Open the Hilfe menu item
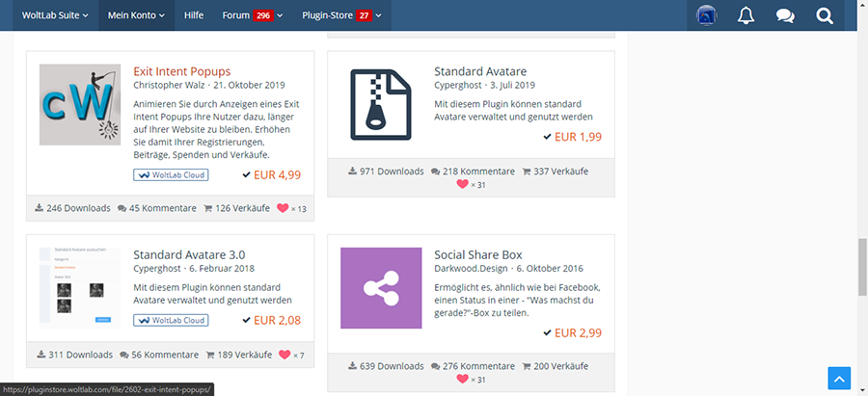The height and width of the screenshot is (396, 868). pyautogui.click(x=193, y=15)
